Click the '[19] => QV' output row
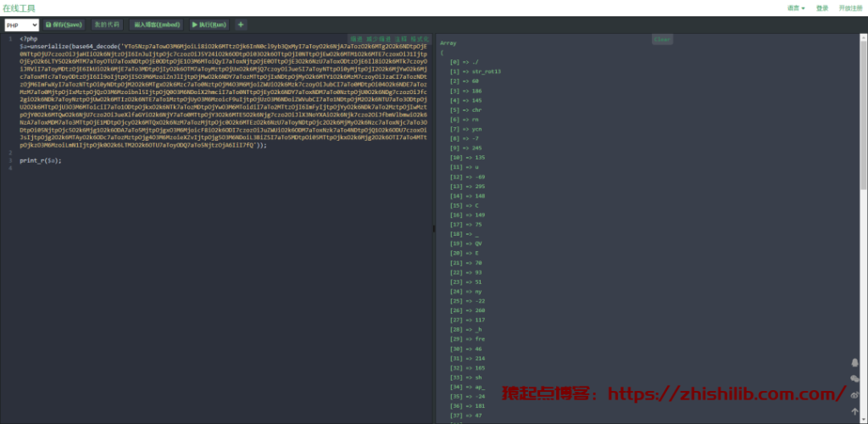The width and height of the screenshot is (868, 424). tap(465, 243)
